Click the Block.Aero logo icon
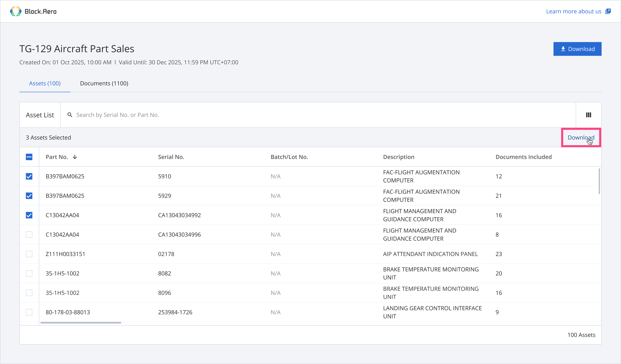 pyautogui.click(x=16, y=11)
